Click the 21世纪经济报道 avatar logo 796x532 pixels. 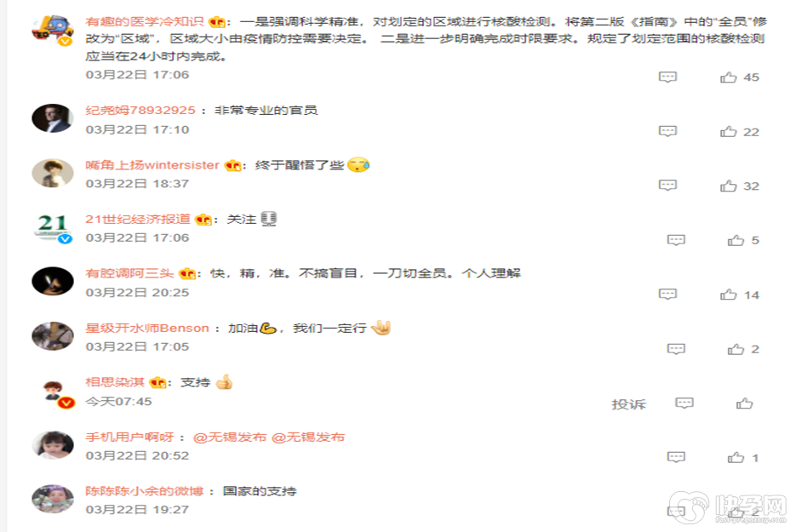(x=53, y=227)
